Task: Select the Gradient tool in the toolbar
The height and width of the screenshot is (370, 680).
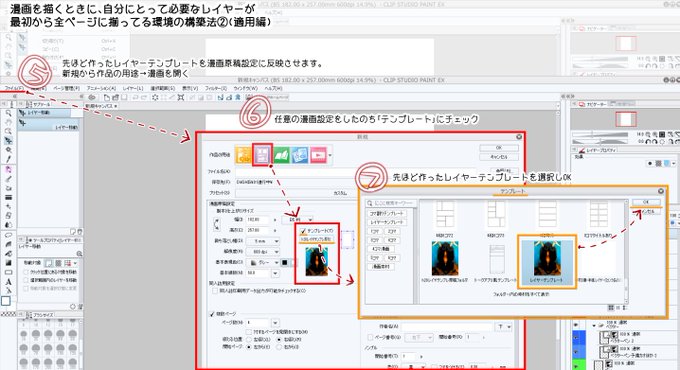Action: point(8,263)
